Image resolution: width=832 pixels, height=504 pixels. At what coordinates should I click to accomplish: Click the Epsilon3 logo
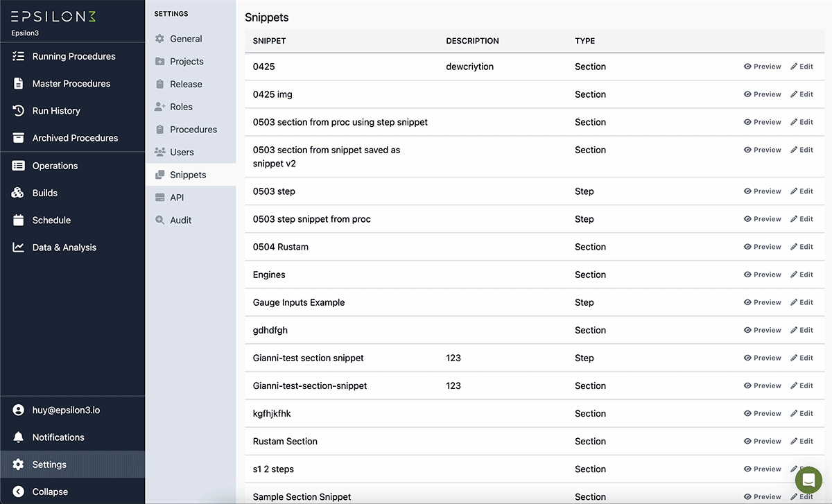coord(53,17)
